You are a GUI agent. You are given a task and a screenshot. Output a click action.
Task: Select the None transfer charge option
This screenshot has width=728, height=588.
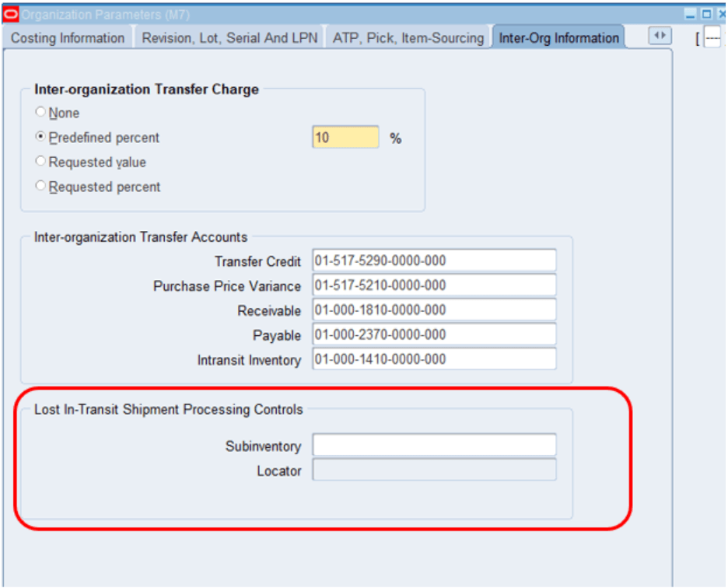coord(40,112)
